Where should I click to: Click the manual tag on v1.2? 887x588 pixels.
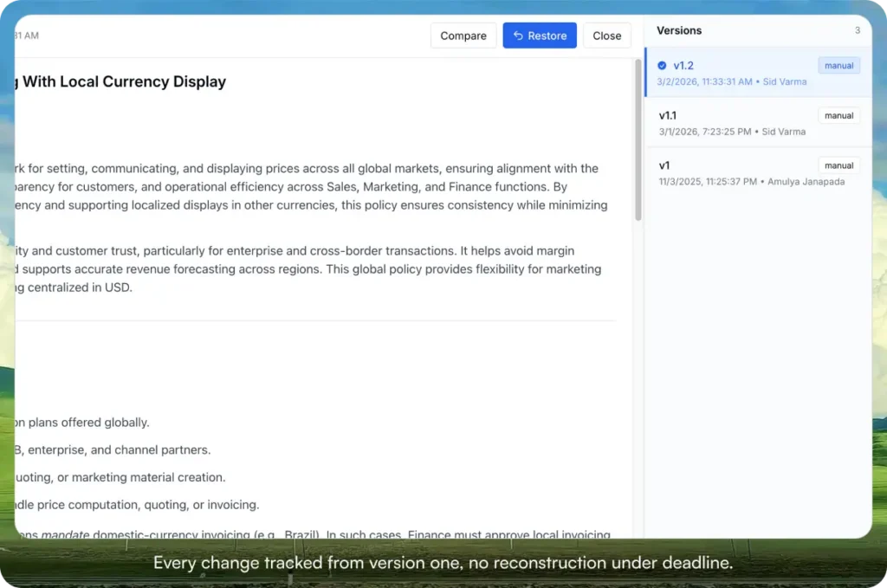click(x=838, y=66)
